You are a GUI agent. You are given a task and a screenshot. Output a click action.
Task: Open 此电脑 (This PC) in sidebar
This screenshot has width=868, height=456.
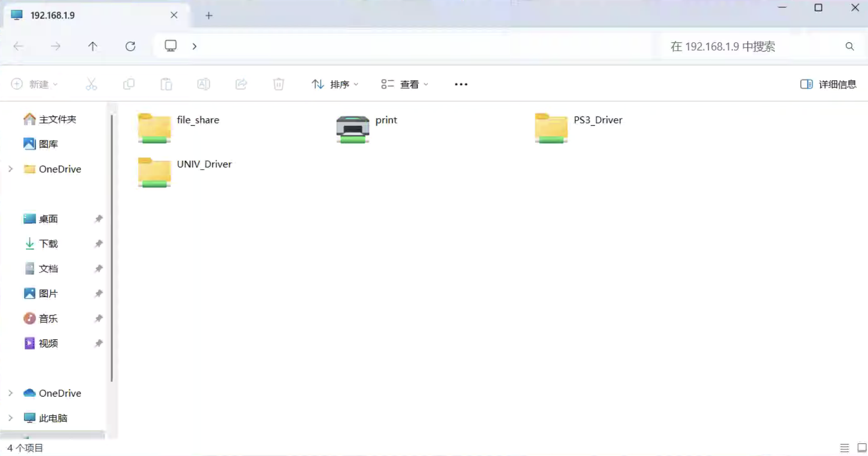click(x=45, y=418)
